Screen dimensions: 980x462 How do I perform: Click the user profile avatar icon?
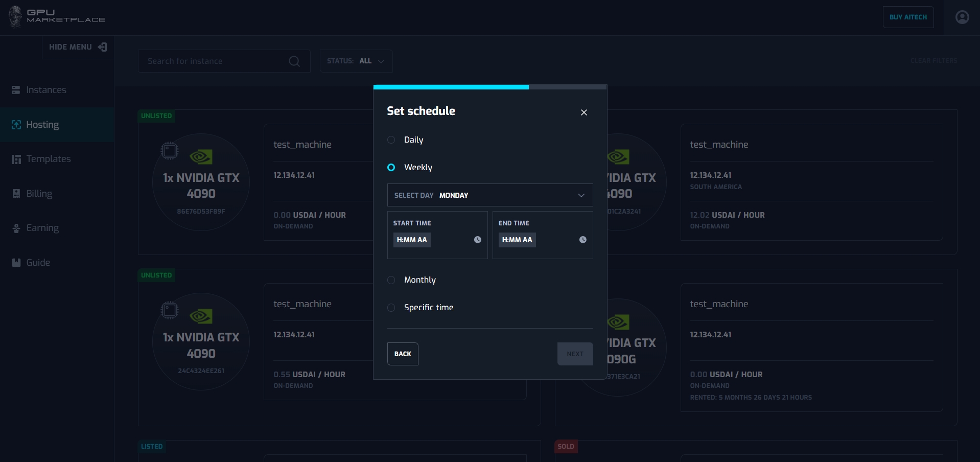click(x=962, y=17)
